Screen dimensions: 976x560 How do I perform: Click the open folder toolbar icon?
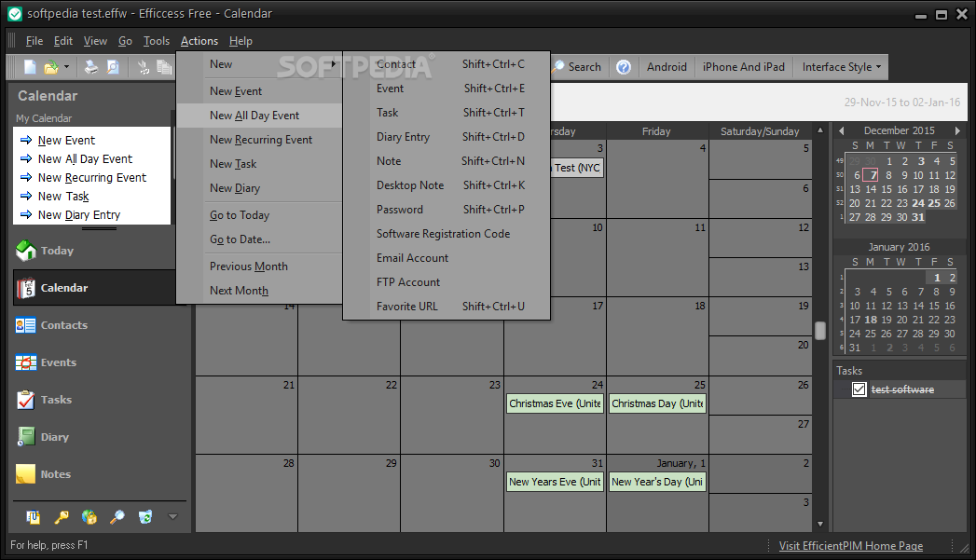(x=51, y=67)
